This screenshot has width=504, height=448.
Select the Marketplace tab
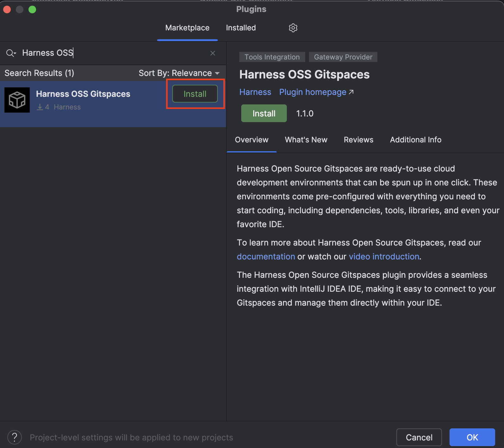coord(187,28)
